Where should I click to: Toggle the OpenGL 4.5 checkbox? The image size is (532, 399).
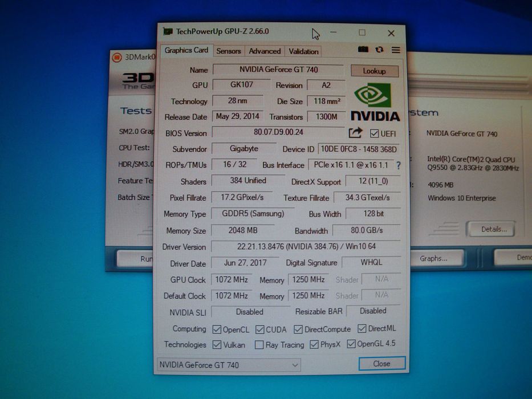tap(351, 344)
